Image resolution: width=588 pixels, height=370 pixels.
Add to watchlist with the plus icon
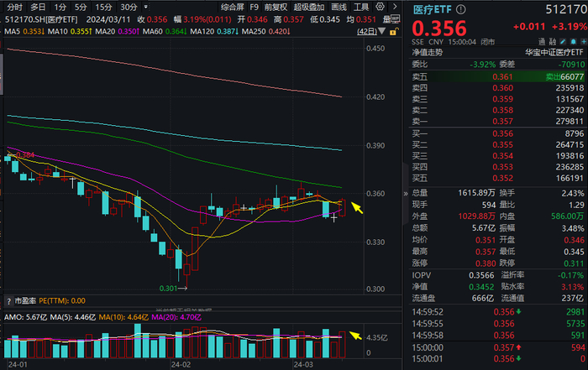[x=584, y=42]
